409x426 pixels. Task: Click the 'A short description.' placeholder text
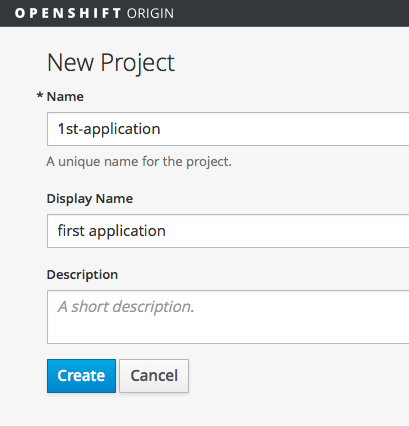(126, 307)
